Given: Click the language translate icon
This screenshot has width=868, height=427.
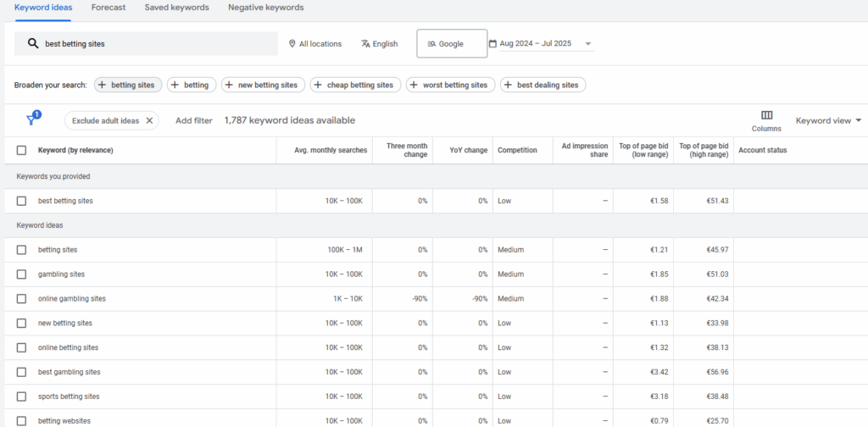Looking at the screenshot, I should click(365, 44).
